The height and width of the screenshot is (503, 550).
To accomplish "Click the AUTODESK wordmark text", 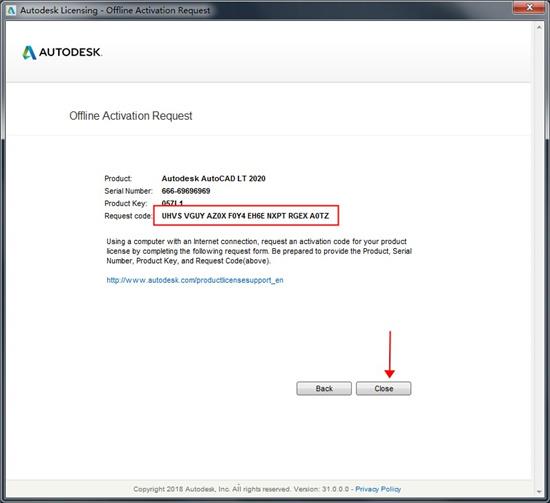I will tap(70, 52).
